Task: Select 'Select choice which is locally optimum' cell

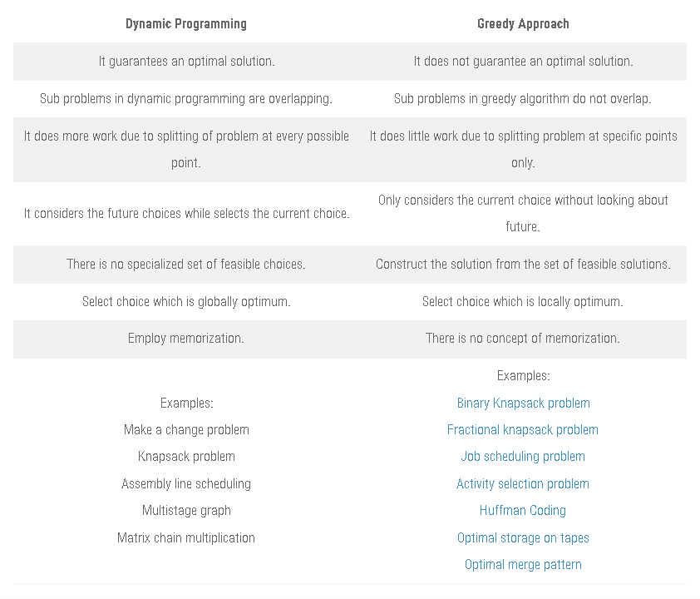Action: click(x=523, y=302)
